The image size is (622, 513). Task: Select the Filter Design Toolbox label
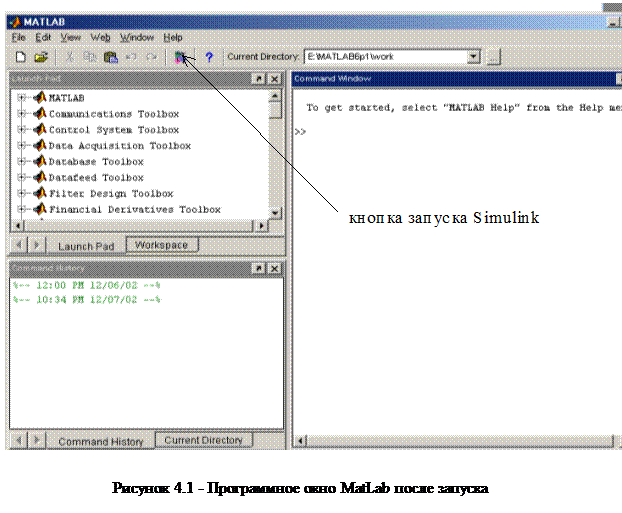click(111, 194)
